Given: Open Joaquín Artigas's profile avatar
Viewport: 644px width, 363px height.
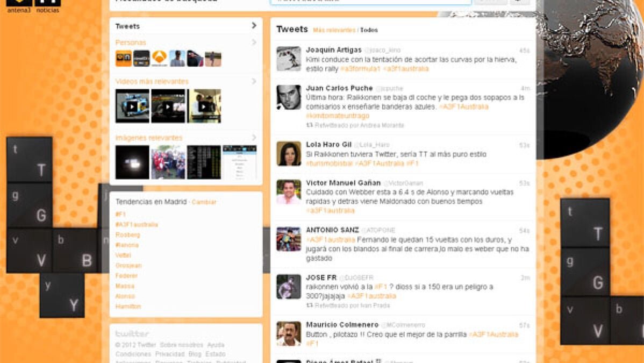Looking at the screenshot, I should click(289, 59).
